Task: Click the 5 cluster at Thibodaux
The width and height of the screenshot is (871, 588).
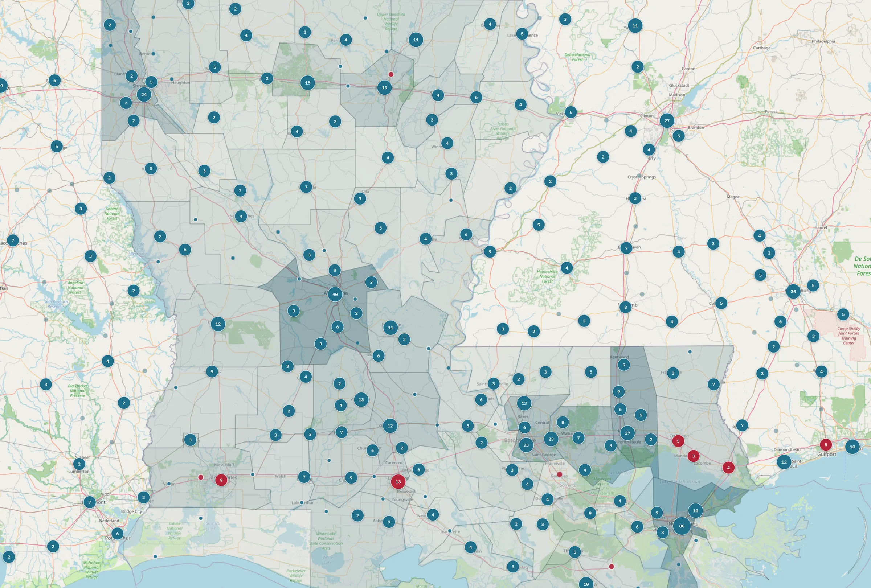Action: click(574, 552)
